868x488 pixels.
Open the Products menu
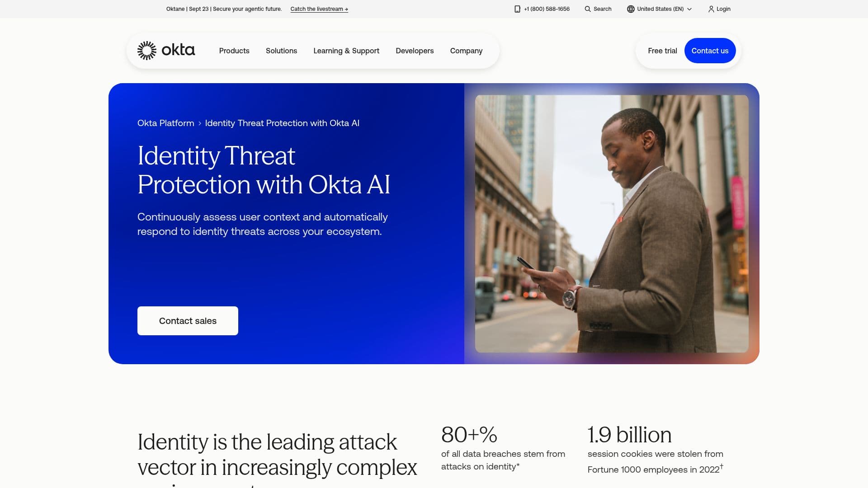point(234,51)
